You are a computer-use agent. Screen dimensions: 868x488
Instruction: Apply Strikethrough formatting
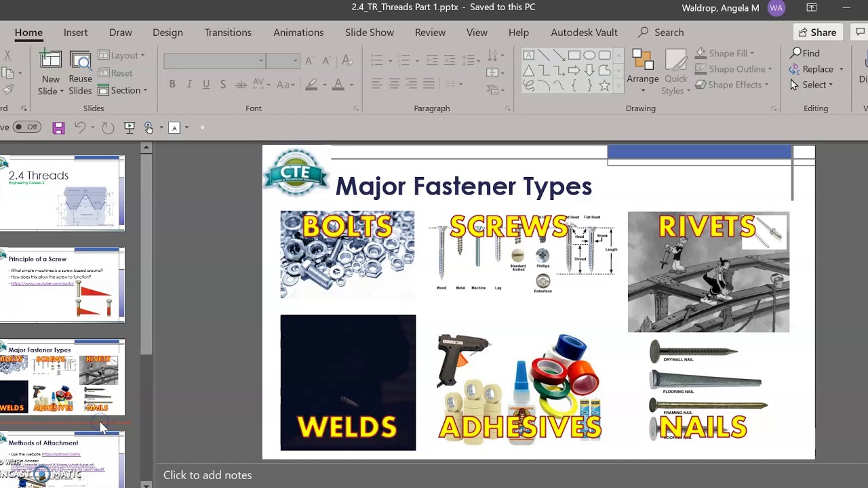coord(241,84)
